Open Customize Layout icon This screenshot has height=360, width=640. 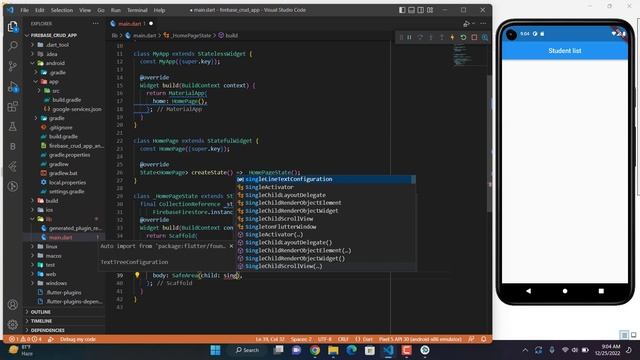(x=430, y=10)
